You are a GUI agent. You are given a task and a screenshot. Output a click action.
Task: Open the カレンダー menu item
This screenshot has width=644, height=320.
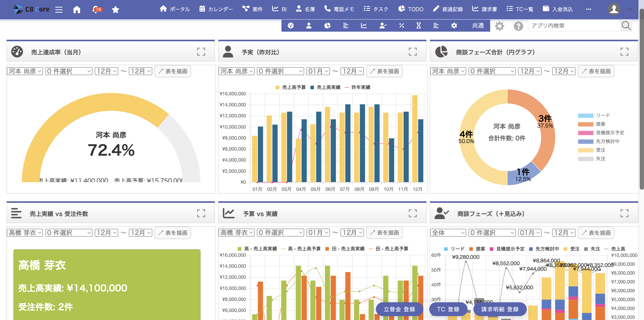pos(216,9)
